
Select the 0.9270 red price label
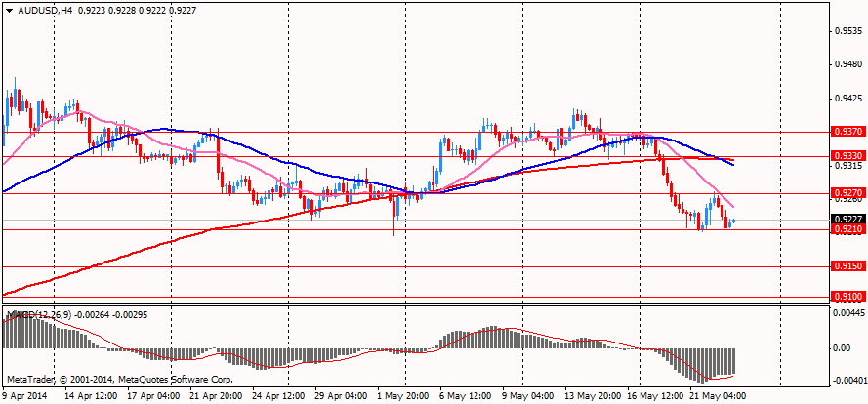pyautogui.click(x=848, y=193)
